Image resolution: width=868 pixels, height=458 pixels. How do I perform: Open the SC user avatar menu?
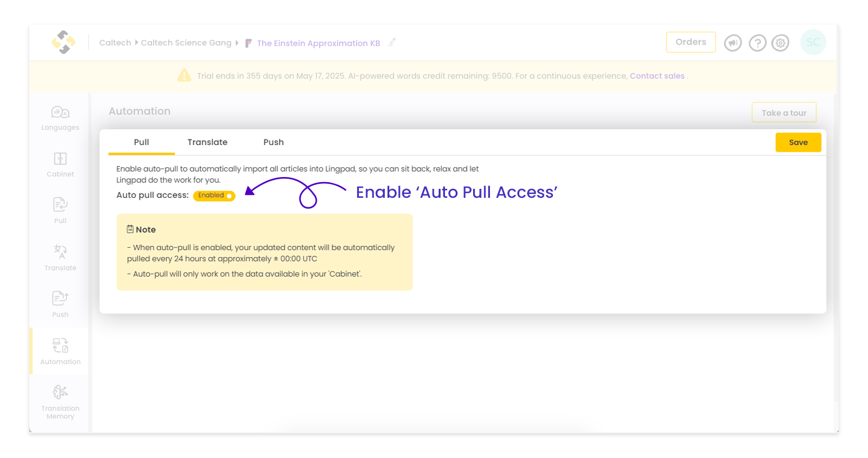(813, 42)
